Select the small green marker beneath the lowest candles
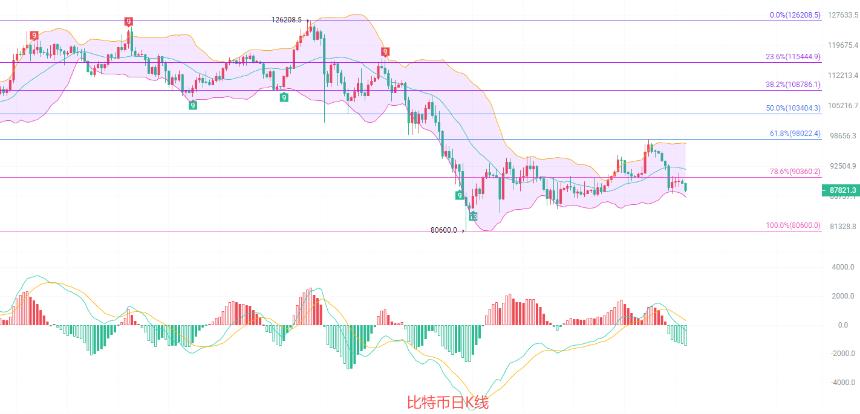 click(473, 217)
